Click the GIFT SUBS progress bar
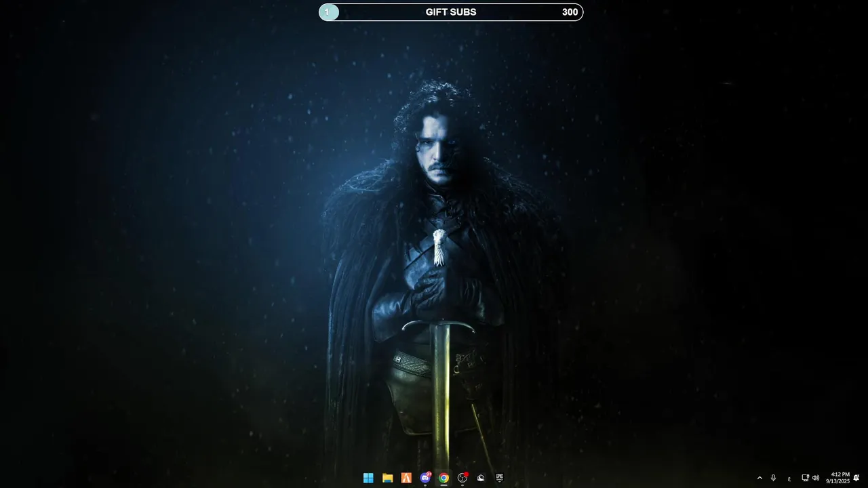The image size is (868, 488). [x=451, y=12]
